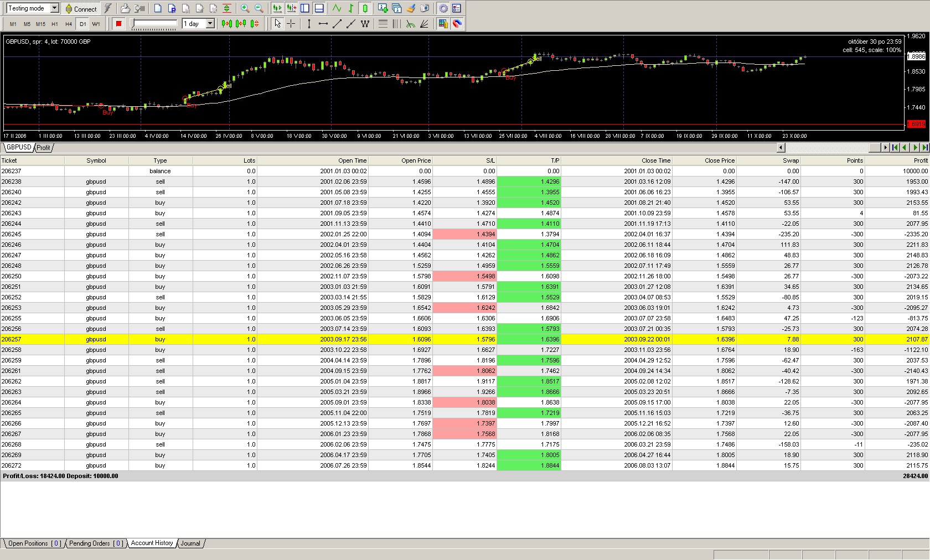930x560 pixels.
Task: Switch chart to candlestick view
Action: [x=365, y=8]
